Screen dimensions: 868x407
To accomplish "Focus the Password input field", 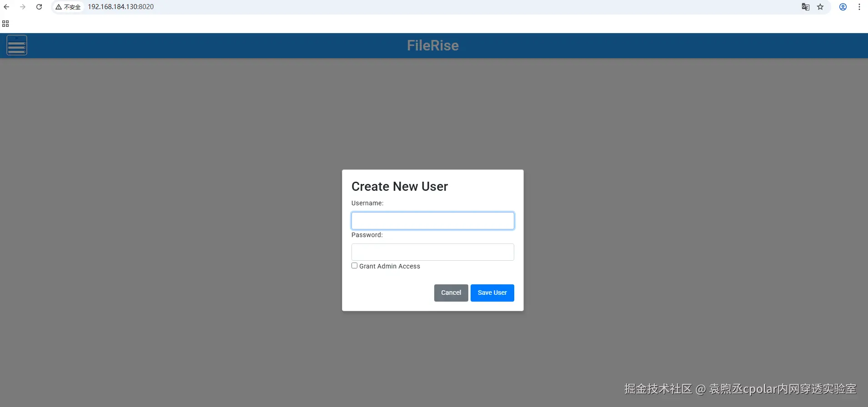I will 433,252.
